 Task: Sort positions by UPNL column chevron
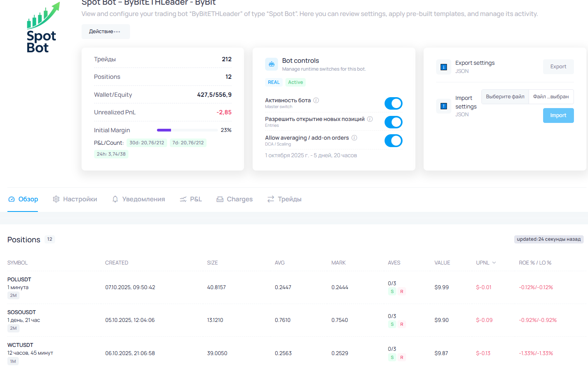[x=494, y=263]
